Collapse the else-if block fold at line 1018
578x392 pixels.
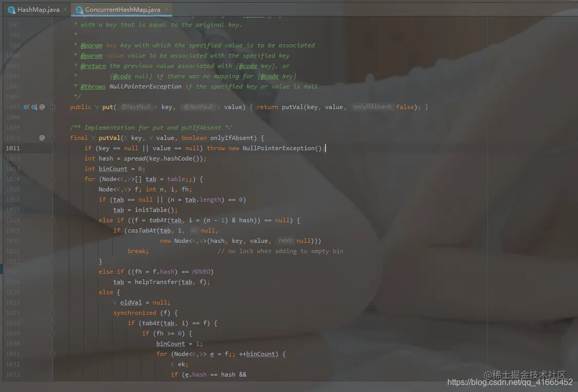click(53, 220)
